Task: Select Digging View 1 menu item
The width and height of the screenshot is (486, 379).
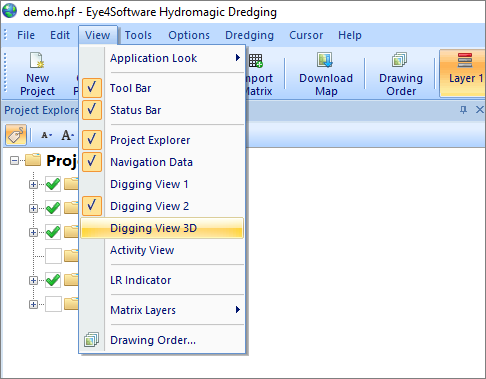Action: tap(162, 184)
